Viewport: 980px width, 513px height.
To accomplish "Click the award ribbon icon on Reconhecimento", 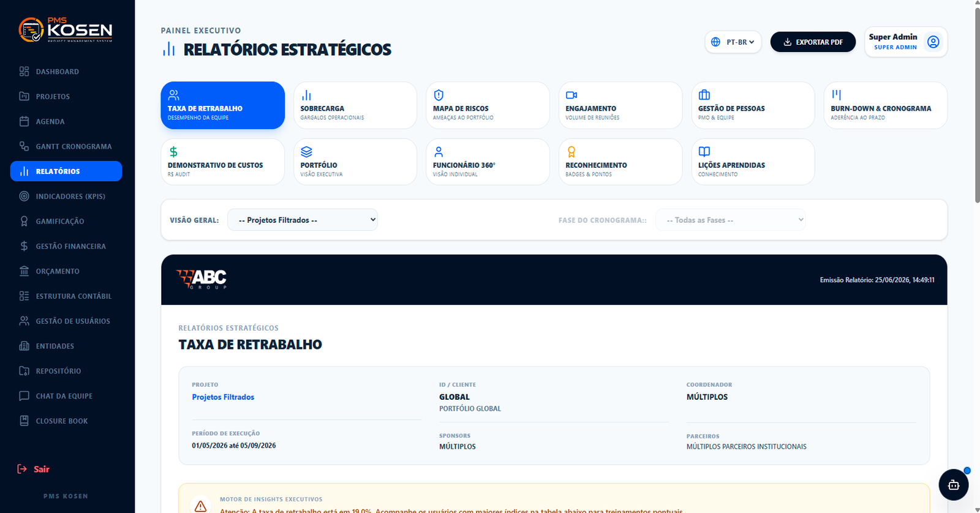I will coord(571,152).
